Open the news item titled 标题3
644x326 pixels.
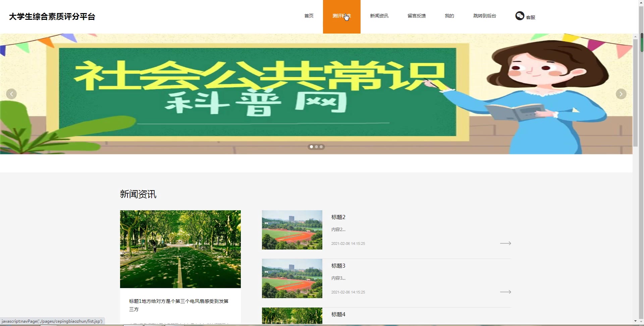pos(338,266)
